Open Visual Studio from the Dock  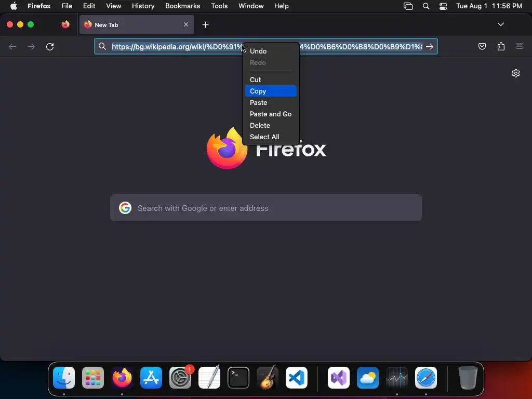tap(339, 378)
